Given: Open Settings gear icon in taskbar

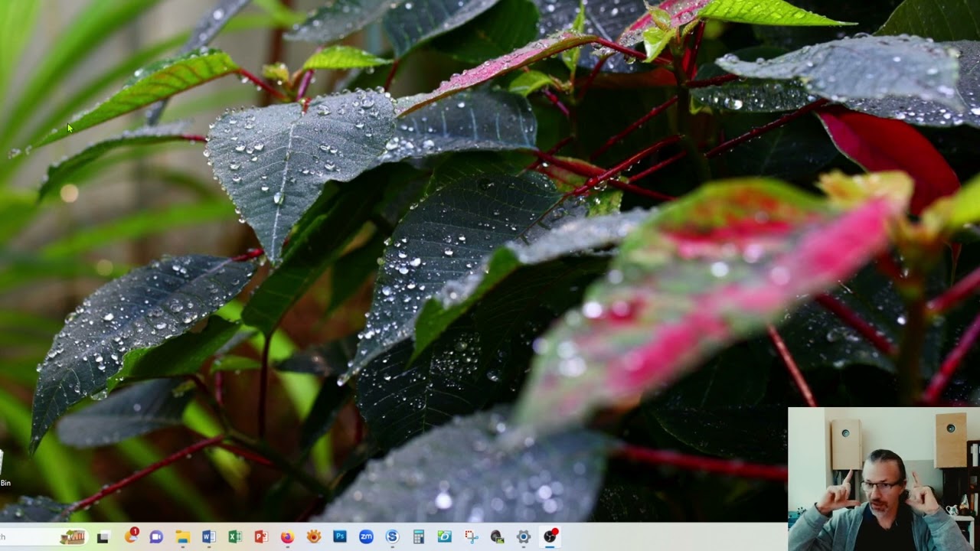Looking at the screenshot, I should pos(523,537).
